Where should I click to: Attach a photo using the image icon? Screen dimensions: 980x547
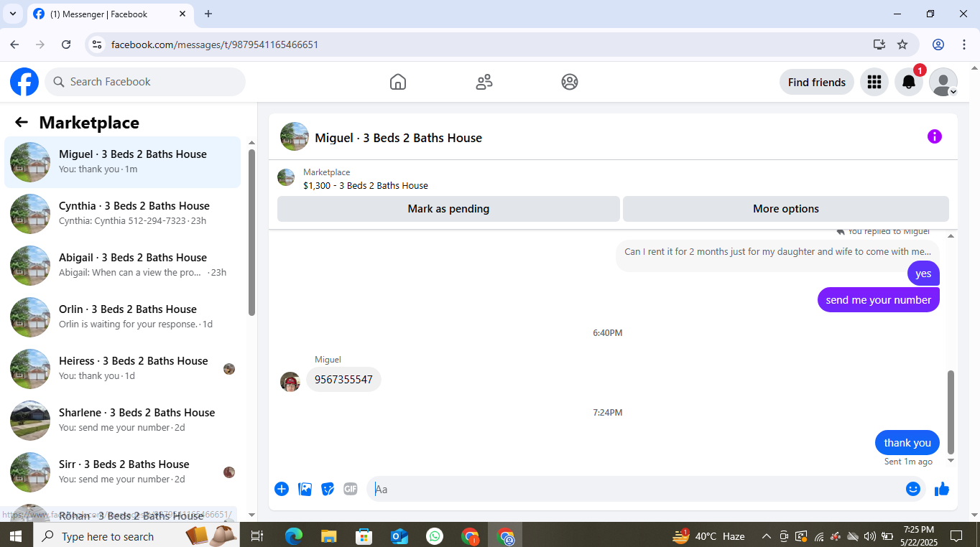click(x=305, y=489)
